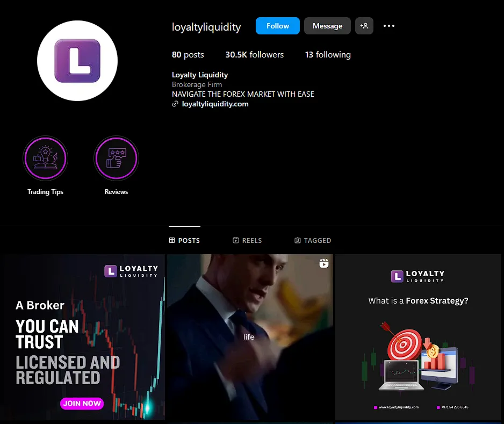This screenshot has height=424, width=504.
Task: Message the loyaltyliquidity account
Action: [x=327, y=26]
